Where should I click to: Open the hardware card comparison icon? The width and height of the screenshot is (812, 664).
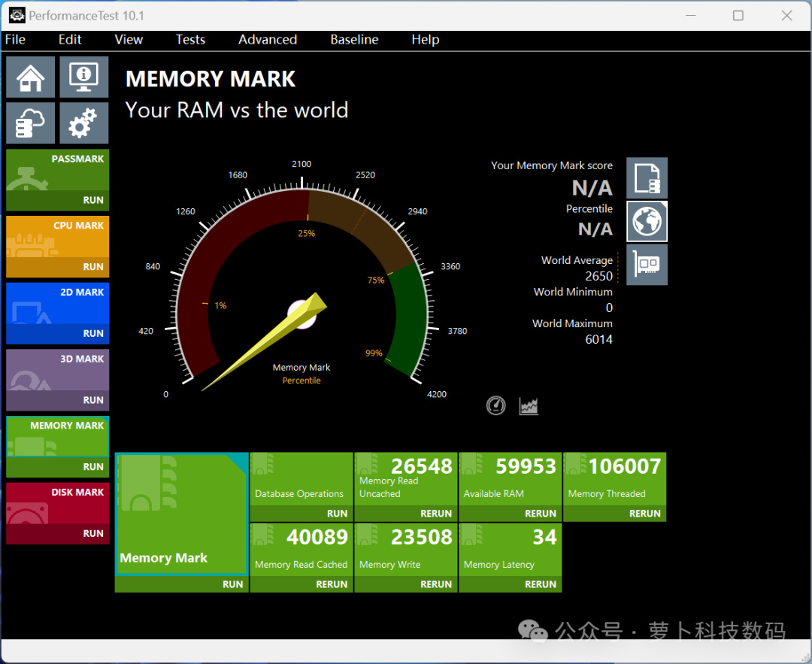click(x=647, y=265)
